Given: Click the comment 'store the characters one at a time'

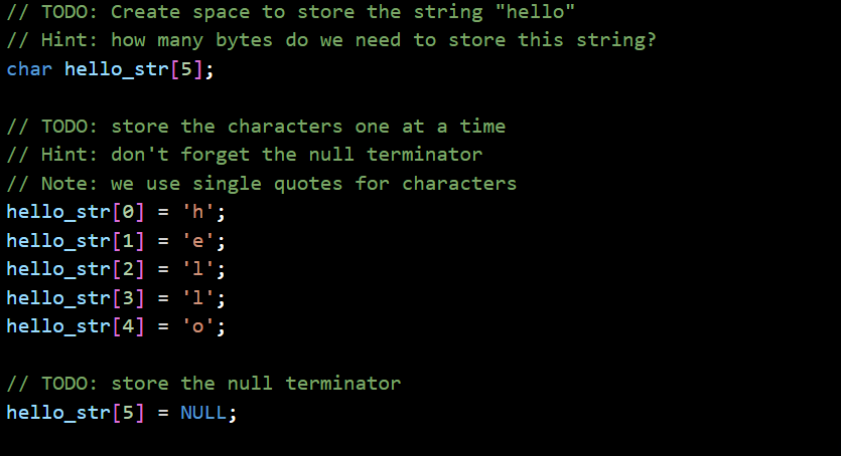Looking at the screenshot, I should pos(256,127).
